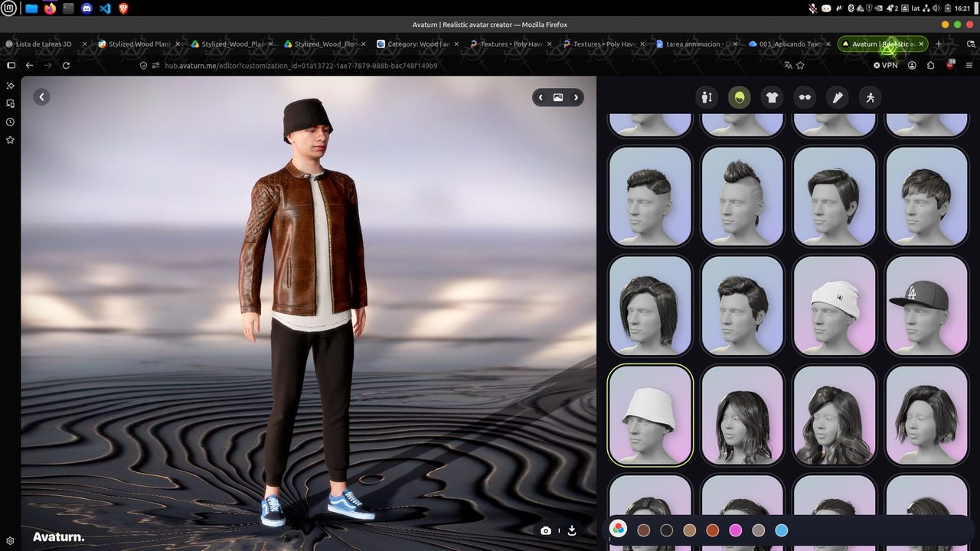The image size is (980, 551).
Task: Go back with the avatar editor back arrow
Action: 41,96
